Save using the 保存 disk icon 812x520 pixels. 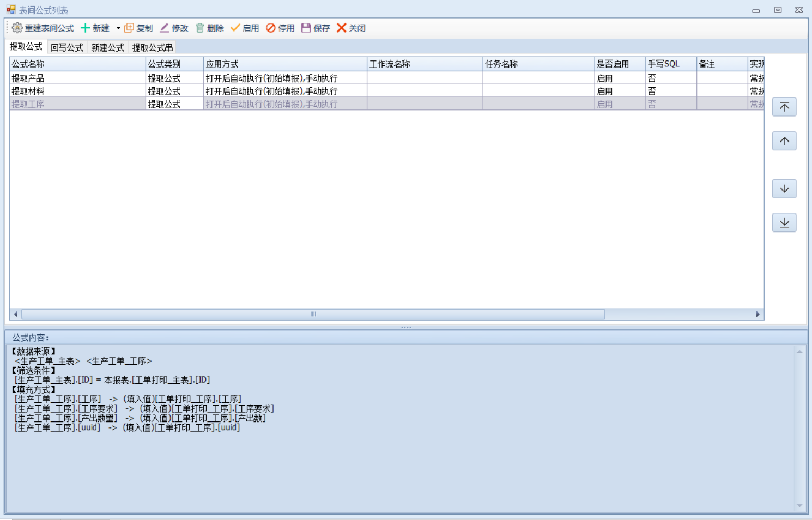pos(306,28)
